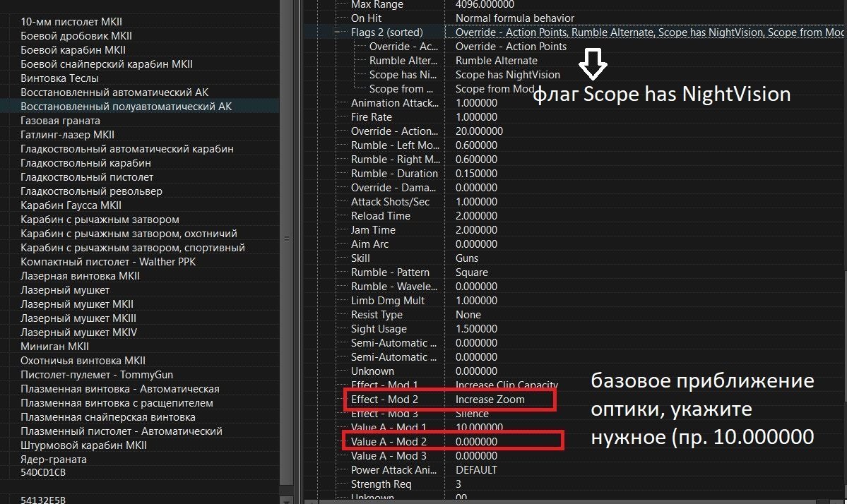Click the Reload Time value

tap(476, 216)
